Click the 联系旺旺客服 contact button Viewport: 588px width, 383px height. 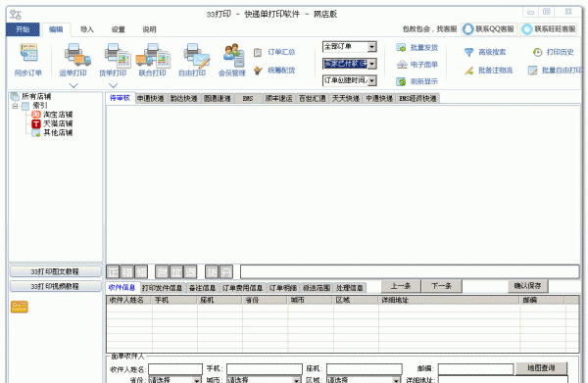click(549, 28)
